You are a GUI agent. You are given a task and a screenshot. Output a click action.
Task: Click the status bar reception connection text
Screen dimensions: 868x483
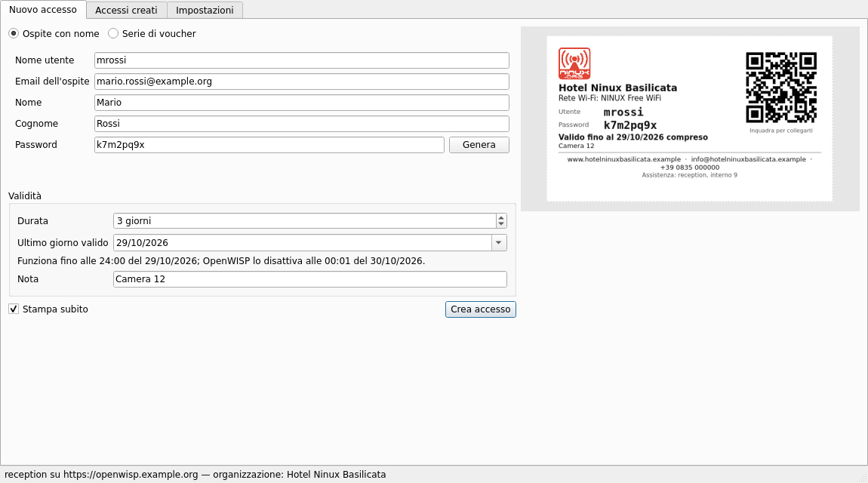click(x=195, y=475)
